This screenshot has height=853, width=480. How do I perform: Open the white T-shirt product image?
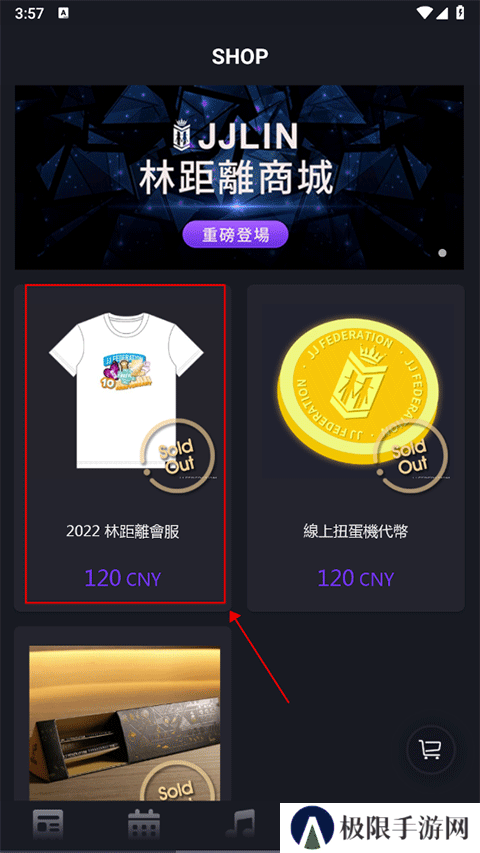126,390
